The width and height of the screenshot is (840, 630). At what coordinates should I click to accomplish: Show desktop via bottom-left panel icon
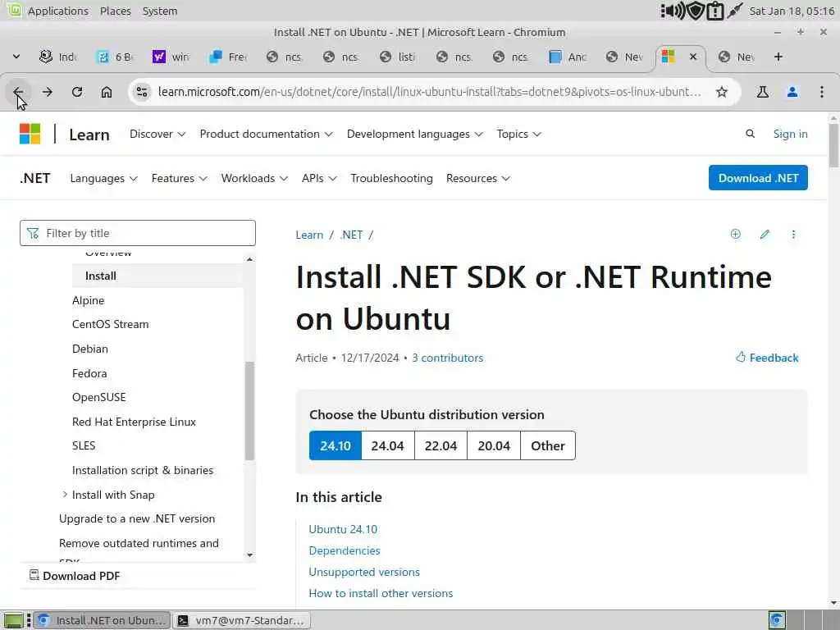pos(13,620)
